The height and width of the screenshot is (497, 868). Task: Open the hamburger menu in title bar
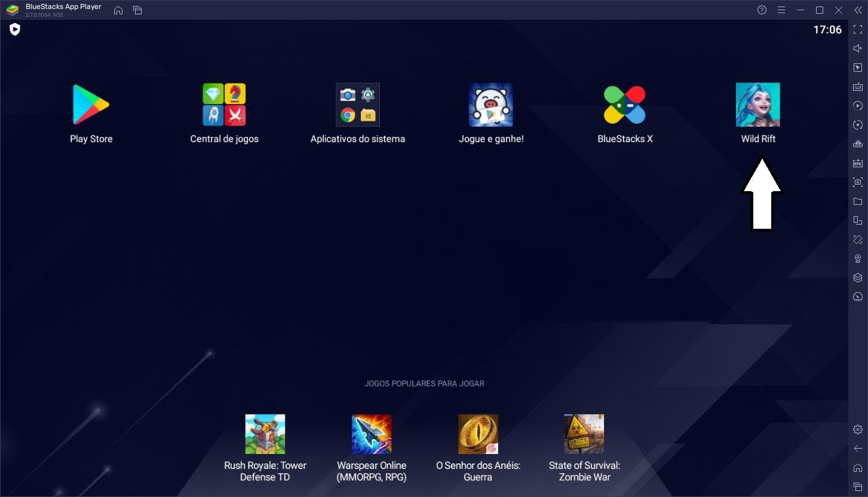[x=781, y=10]
